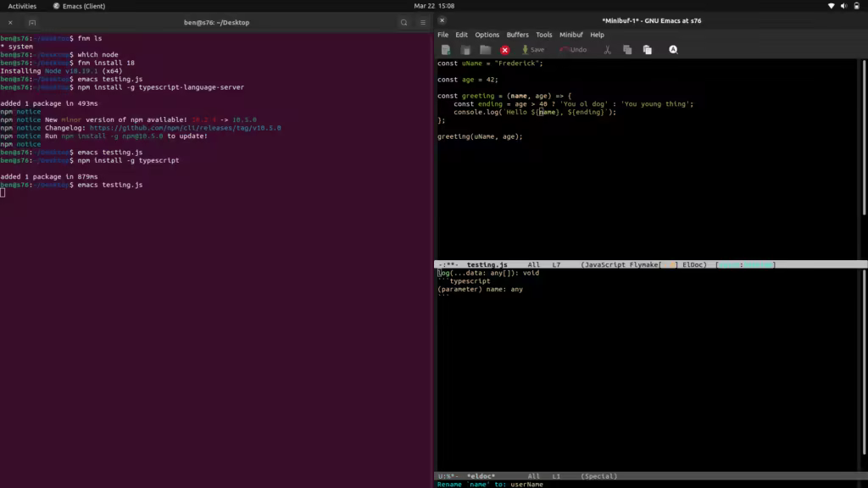Close the terminal tab with the X
The width and height of the screenshot is (868, 488).
point(10,23)
